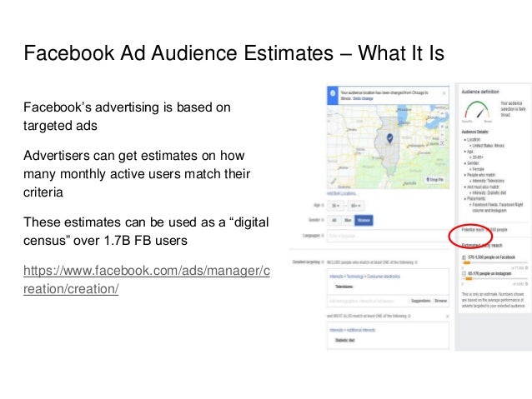
Task: Click the Languages info icon
Action: pyautogui.click(x=323, y=235)
